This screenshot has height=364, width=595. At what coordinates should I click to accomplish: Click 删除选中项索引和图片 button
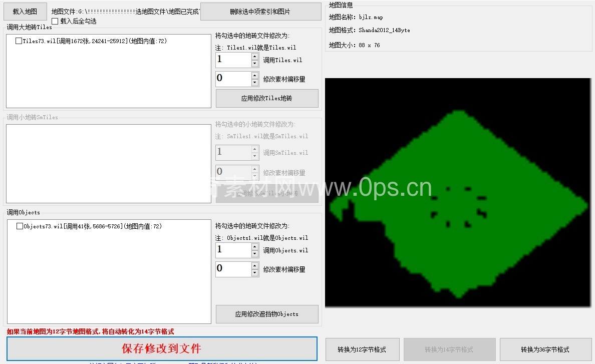[260, 12]
